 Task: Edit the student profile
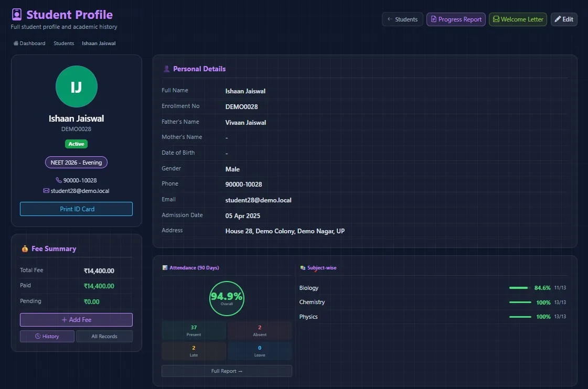point(564,19)
